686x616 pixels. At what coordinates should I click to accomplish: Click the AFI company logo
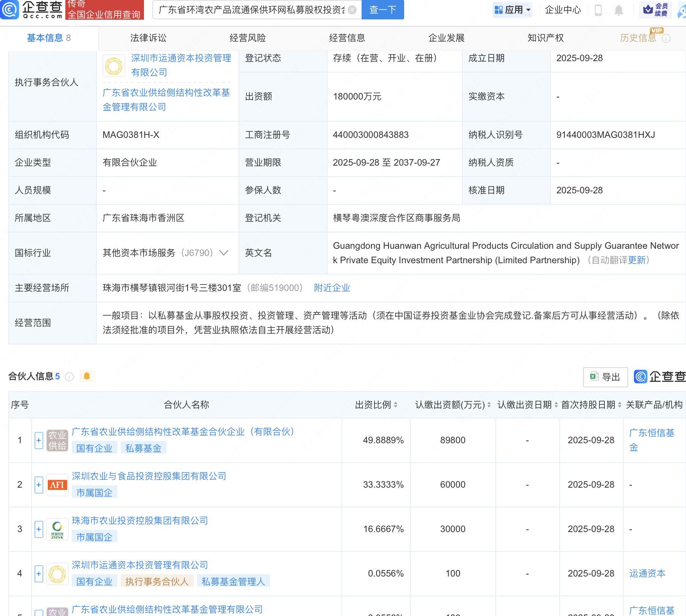pos(57,485)
